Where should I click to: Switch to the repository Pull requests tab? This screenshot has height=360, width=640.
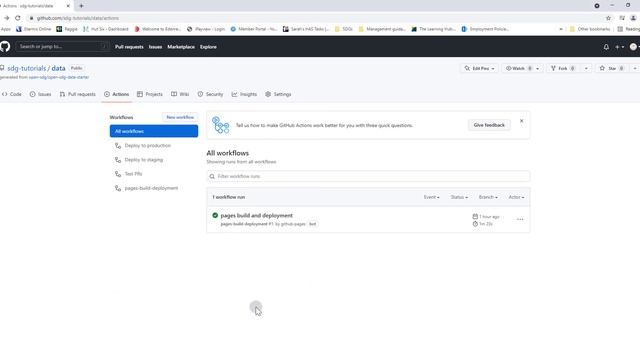click(78, 94)
